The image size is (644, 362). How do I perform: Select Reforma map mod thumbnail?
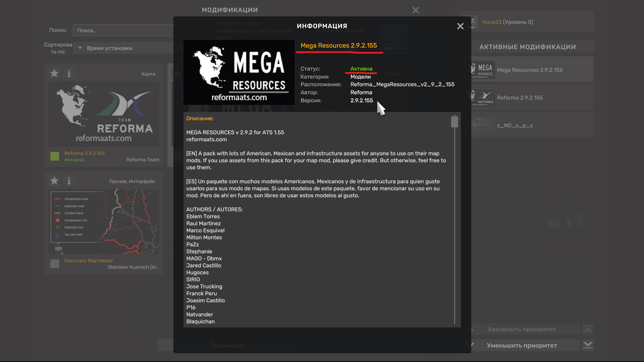coord(104,114)
